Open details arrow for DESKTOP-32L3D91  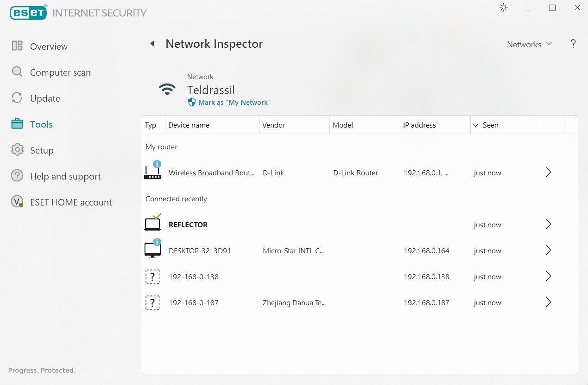[548, 250]
